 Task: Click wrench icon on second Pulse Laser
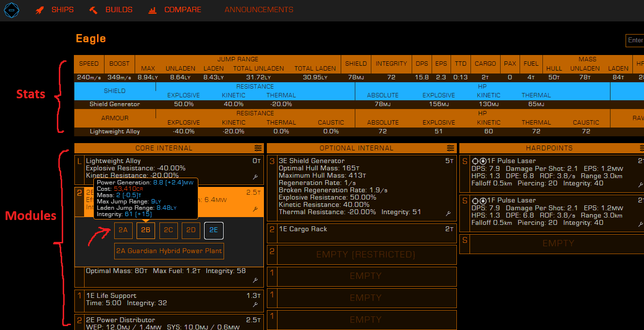[640, 224]
